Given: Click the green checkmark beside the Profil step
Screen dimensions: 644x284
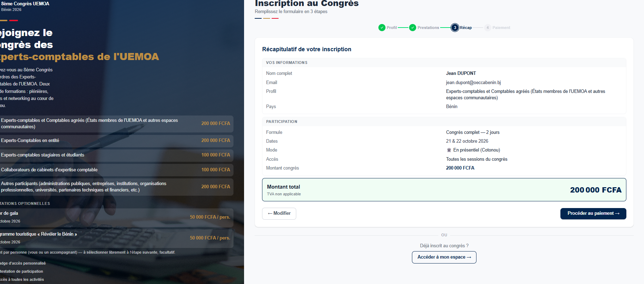Looking at the screenshot, I should coord(382,28).
